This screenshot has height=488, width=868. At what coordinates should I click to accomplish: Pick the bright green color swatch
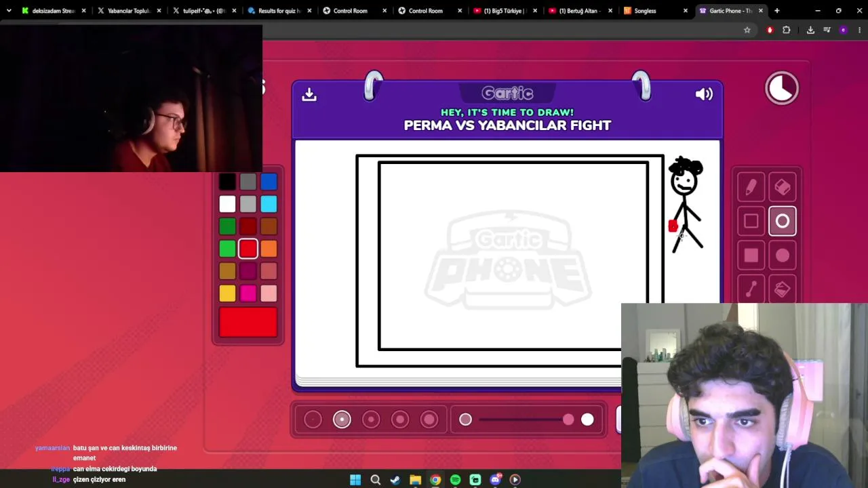coord(227,249)
